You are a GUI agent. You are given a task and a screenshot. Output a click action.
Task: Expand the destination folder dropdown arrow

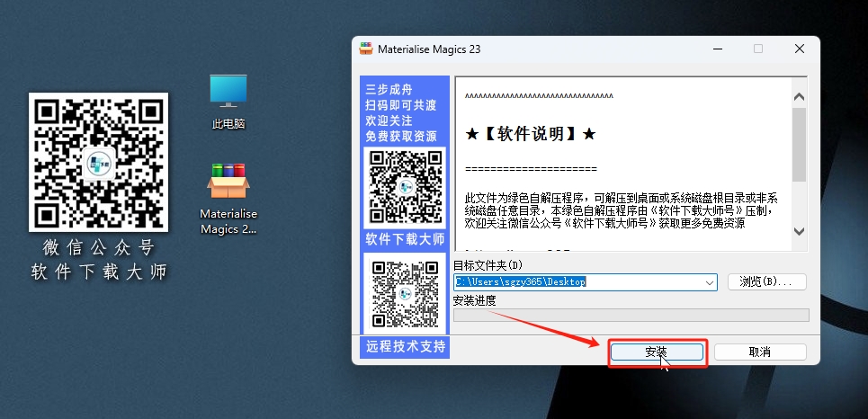710,282
